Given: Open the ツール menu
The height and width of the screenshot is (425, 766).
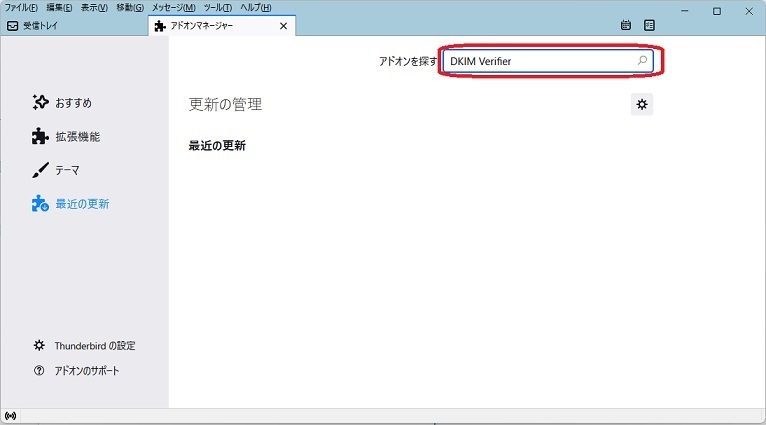Looking at the screenshot, I should click(x=217, y=8).
